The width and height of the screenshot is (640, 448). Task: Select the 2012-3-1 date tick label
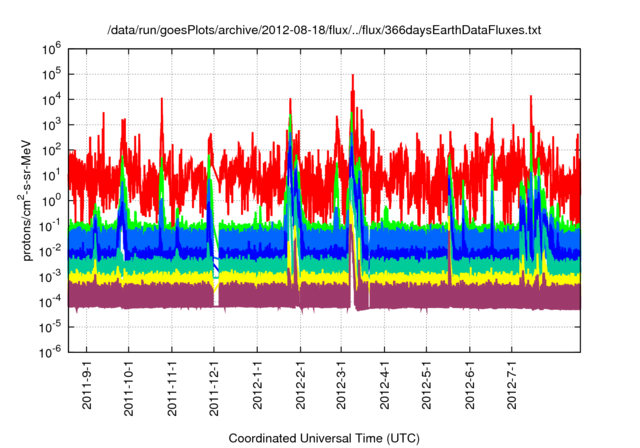[x=342, y=385]
